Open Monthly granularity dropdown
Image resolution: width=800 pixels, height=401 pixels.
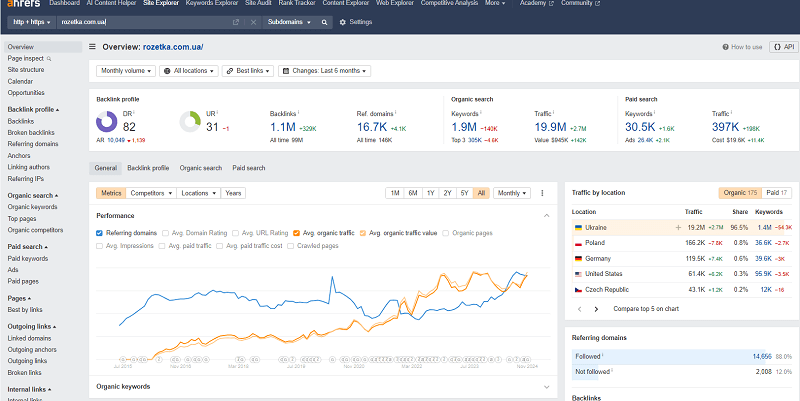coord(512,193)
